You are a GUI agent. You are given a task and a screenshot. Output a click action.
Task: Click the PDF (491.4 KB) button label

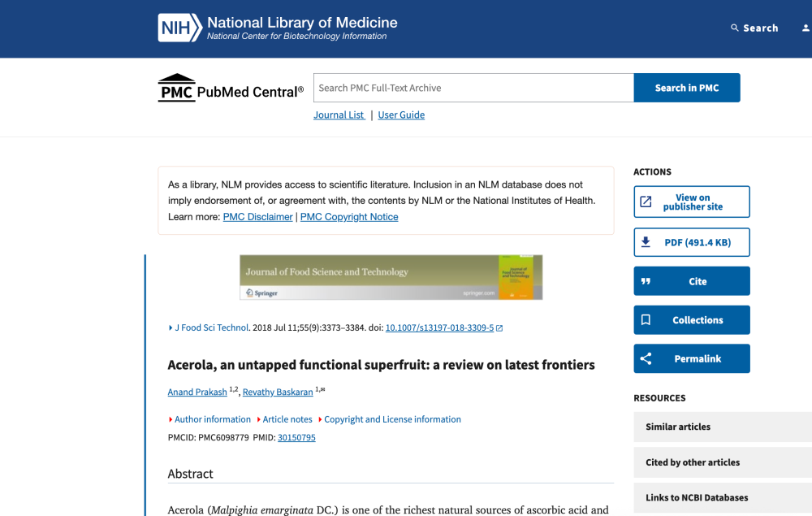698,242
